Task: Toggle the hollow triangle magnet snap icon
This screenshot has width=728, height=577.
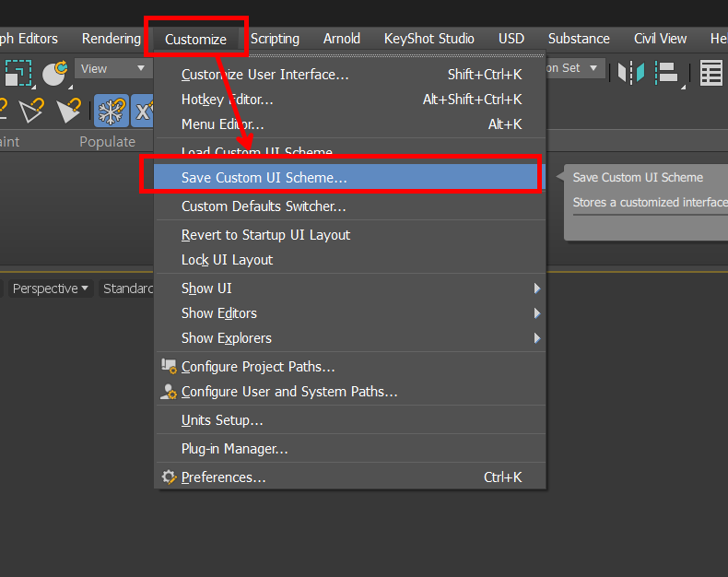Action: (31, 111)
